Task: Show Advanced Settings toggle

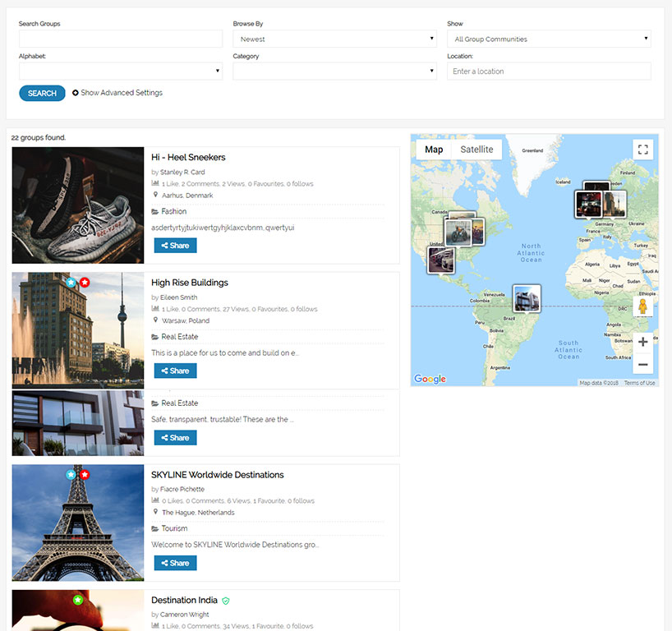Action: coord(117,93)
